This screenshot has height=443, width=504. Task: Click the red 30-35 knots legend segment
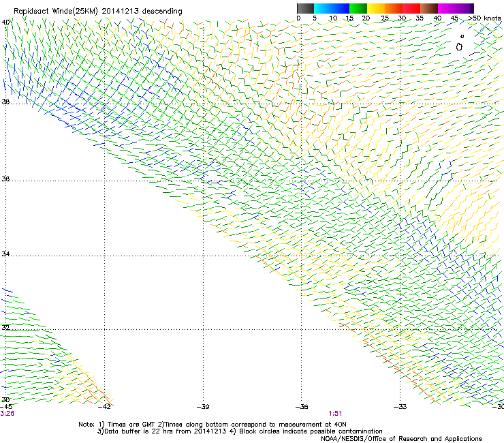pyautogui.click(x=411, y=8)
